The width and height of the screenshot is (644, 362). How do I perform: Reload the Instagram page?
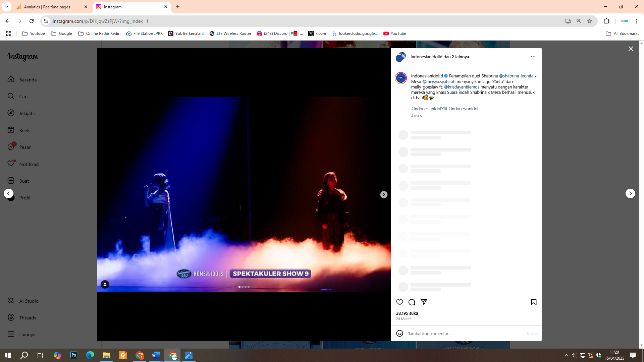click(32, 21)
